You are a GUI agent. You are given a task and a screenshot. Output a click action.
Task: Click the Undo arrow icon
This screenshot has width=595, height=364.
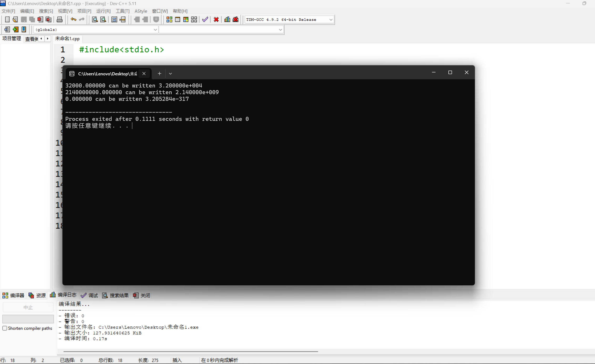tap(73, 20)
